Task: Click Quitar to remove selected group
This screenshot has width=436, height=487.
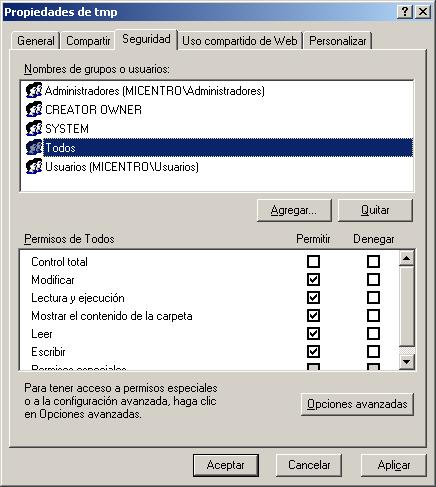Action: point(375,210)
